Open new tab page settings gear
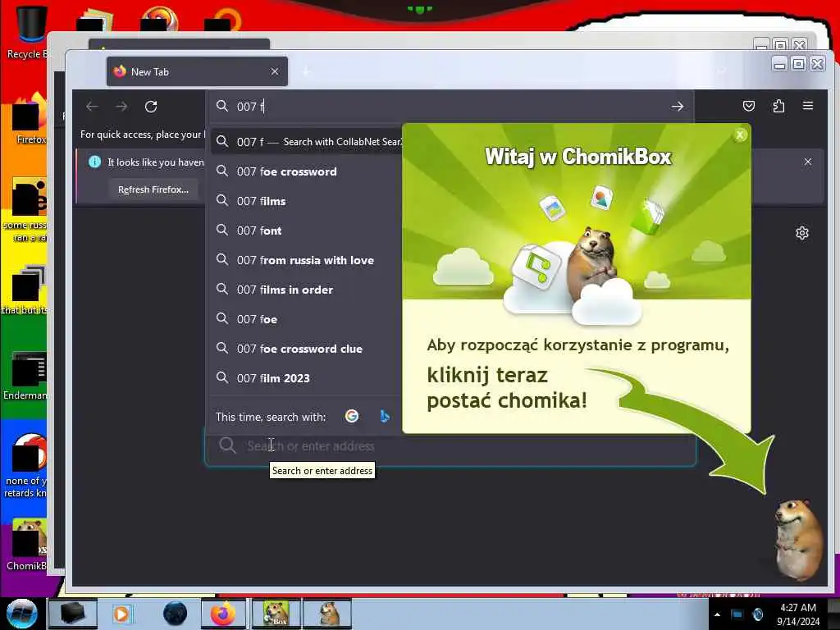Screen dimensions: 840x630 tap(802, 233)
